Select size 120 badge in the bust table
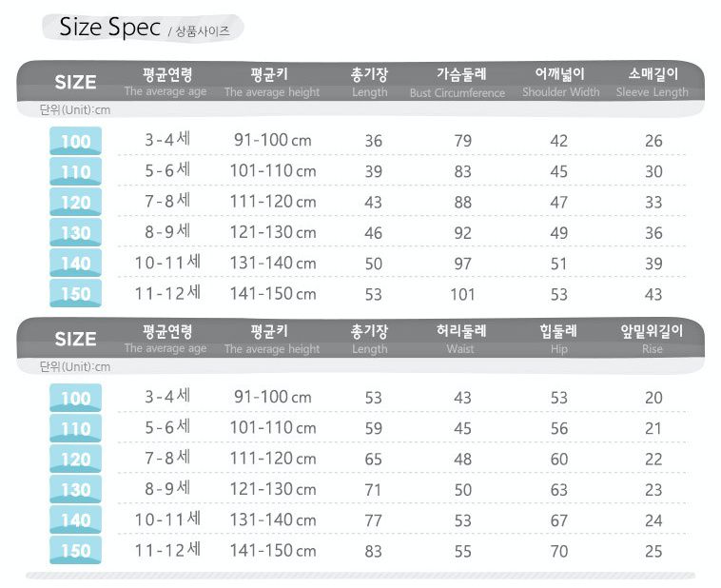This screenshot has height=588, width=721. (75, 203)
